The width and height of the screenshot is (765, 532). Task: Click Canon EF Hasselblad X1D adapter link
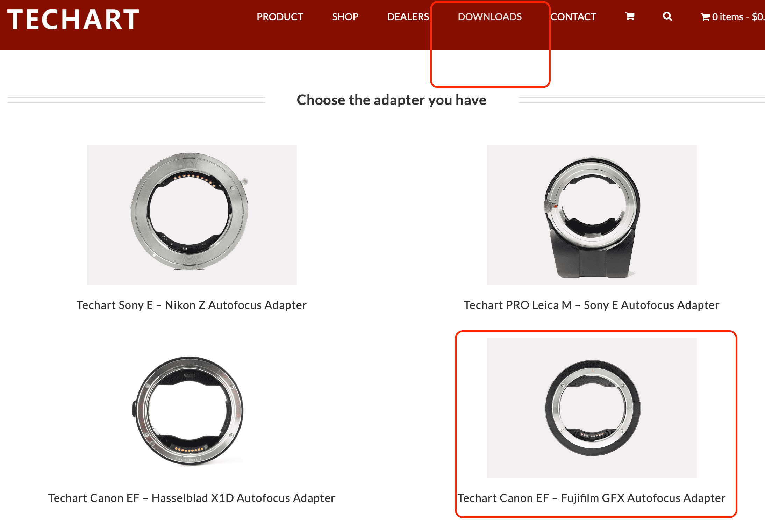[x=191, y=497]
